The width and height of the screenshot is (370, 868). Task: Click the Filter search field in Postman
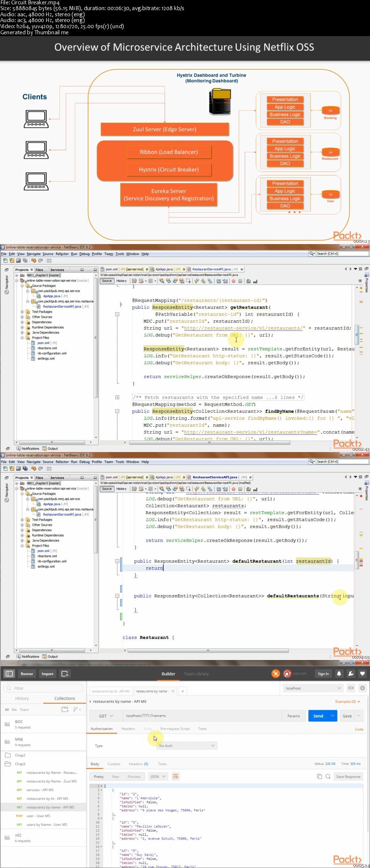point(43,688)
